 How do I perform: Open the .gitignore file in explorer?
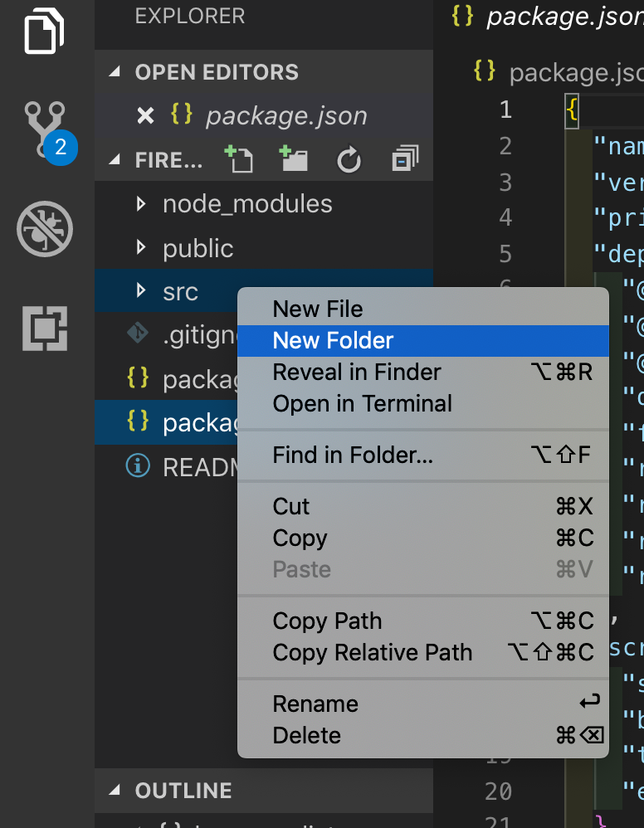click(191, 334)
